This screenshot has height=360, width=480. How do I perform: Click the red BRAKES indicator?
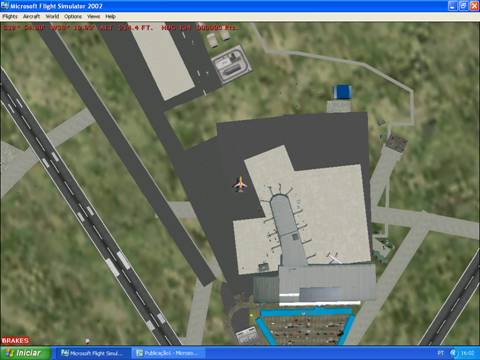coord(15,340)
